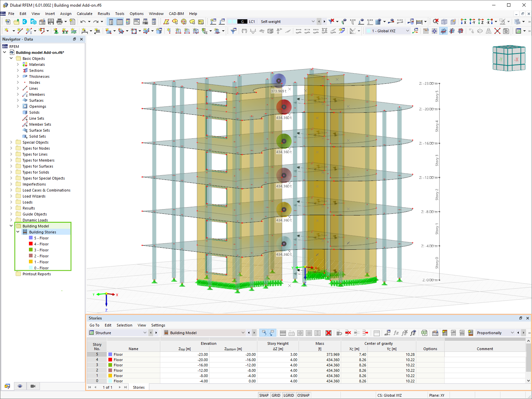This screenshot has width=532, height=399.
Task: Click the 3D navigation cube
Action: pos(509,58)
